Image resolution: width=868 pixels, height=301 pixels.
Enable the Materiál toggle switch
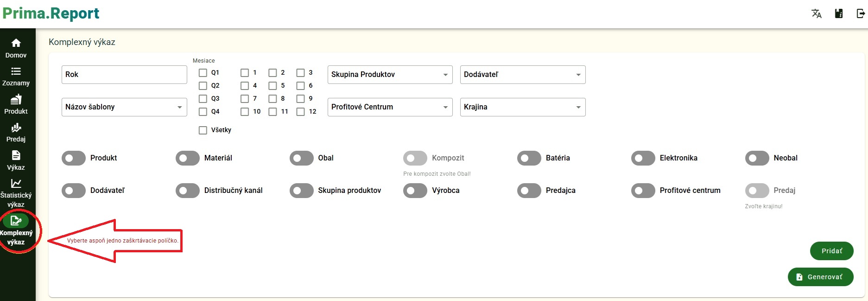coord(188,158)
